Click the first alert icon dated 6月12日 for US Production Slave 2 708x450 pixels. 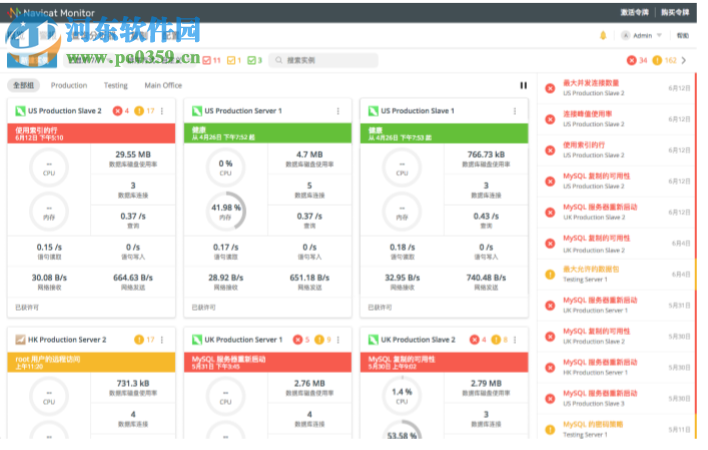550,88
